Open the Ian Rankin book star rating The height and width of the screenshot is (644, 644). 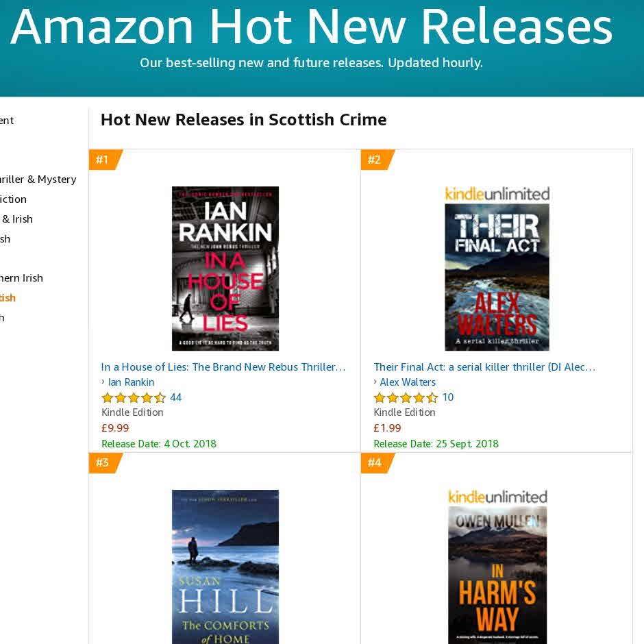[134, 397]
